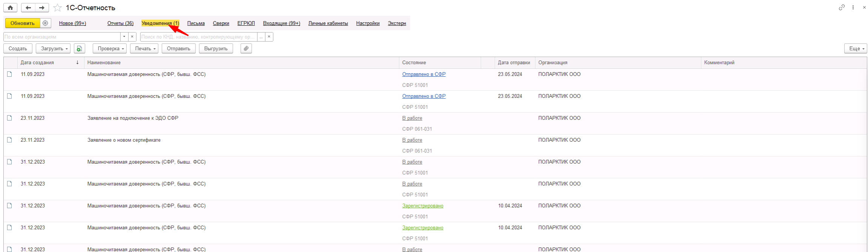This screenshot has width=868, height=252.
Task: Open the Входящие (99+) tab
Action: point(281,23)
